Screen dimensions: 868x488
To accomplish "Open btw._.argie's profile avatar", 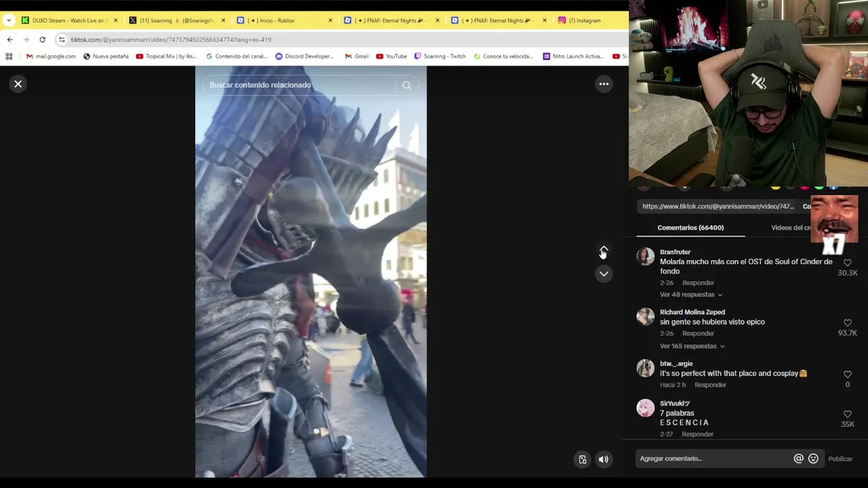I will pos(646,368).
